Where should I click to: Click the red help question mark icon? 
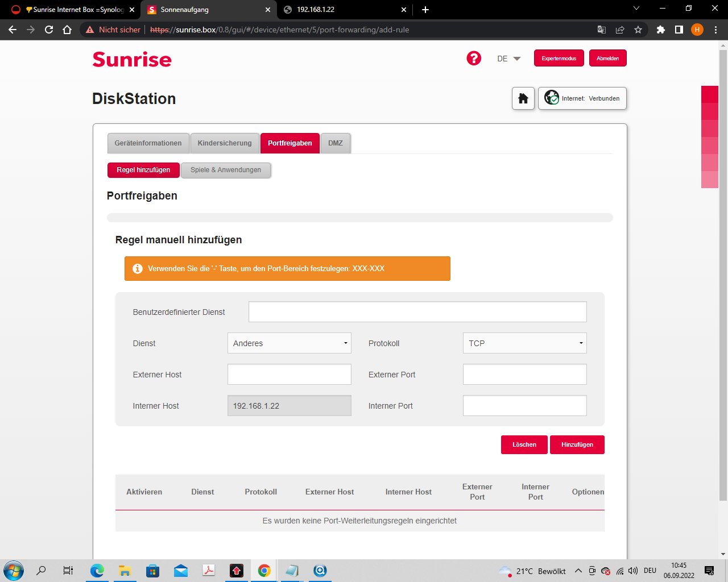[x=474, y=58]
